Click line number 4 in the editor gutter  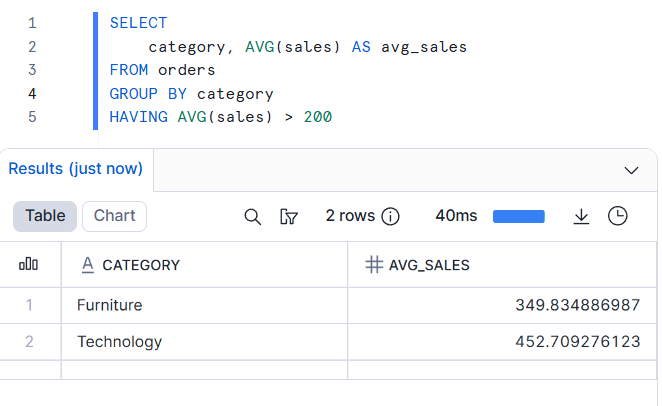32,94
